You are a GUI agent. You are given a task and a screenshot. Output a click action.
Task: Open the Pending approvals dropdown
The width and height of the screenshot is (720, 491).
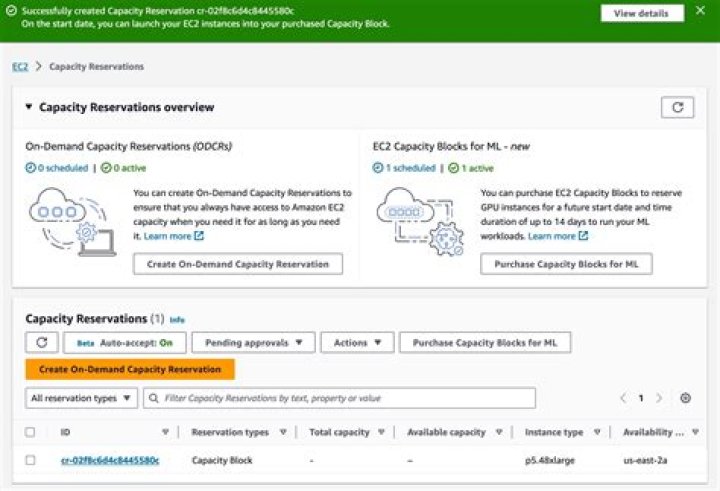(253, 343)
